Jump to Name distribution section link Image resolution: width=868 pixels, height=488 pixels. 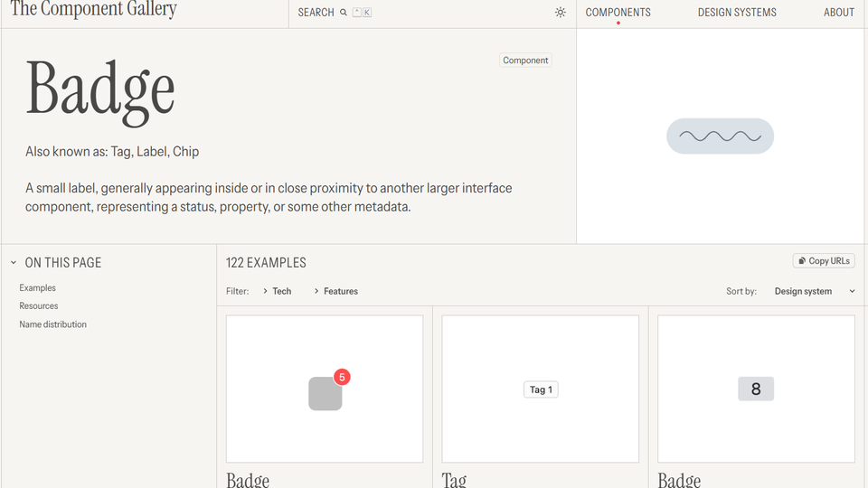click(x=53, y=324)
